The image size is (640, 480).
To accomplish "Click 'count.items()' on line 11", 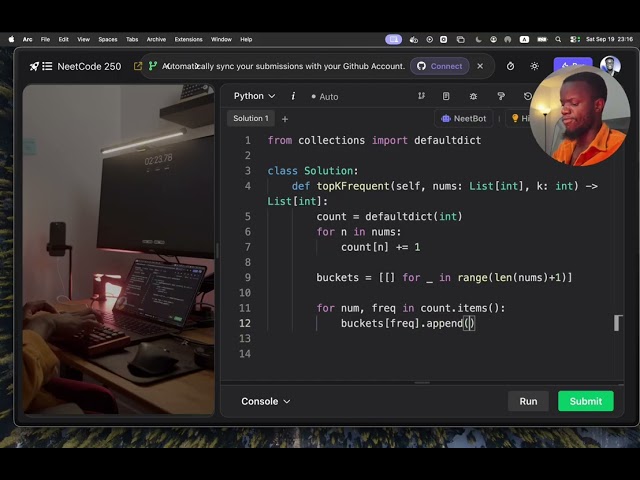I will point(462,308).
